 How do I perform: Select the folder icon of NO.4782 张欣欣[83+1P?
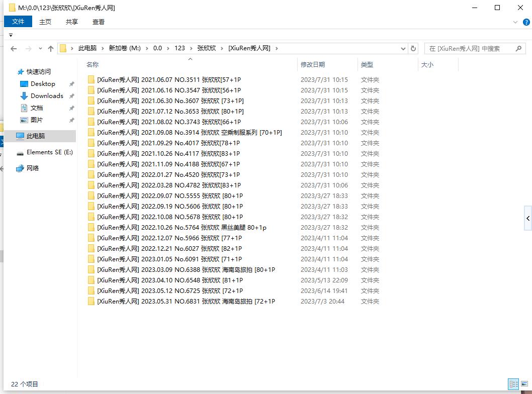click(91, 185)
